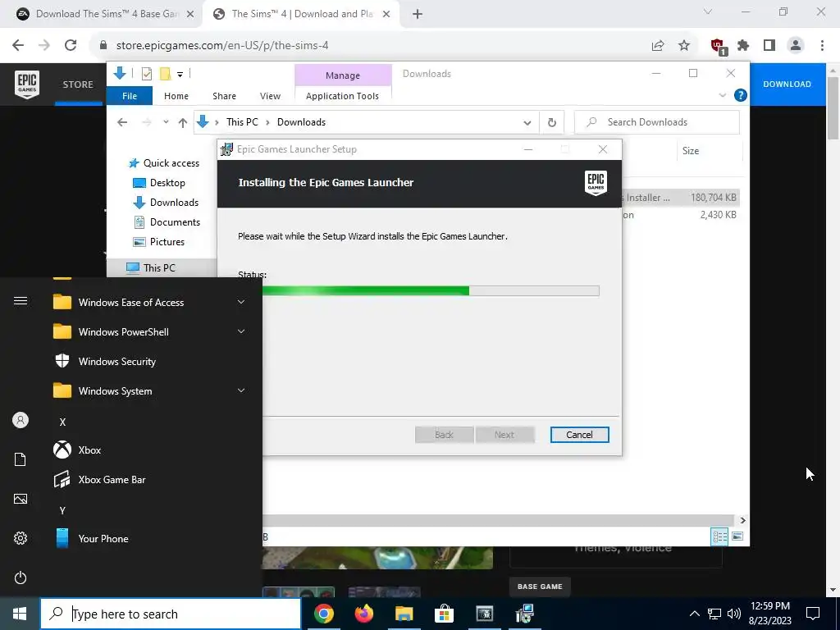This screenshot has height=630, width=840.
Task: Open Documents from Start menu sidebar icon
Action: point(21,459)
